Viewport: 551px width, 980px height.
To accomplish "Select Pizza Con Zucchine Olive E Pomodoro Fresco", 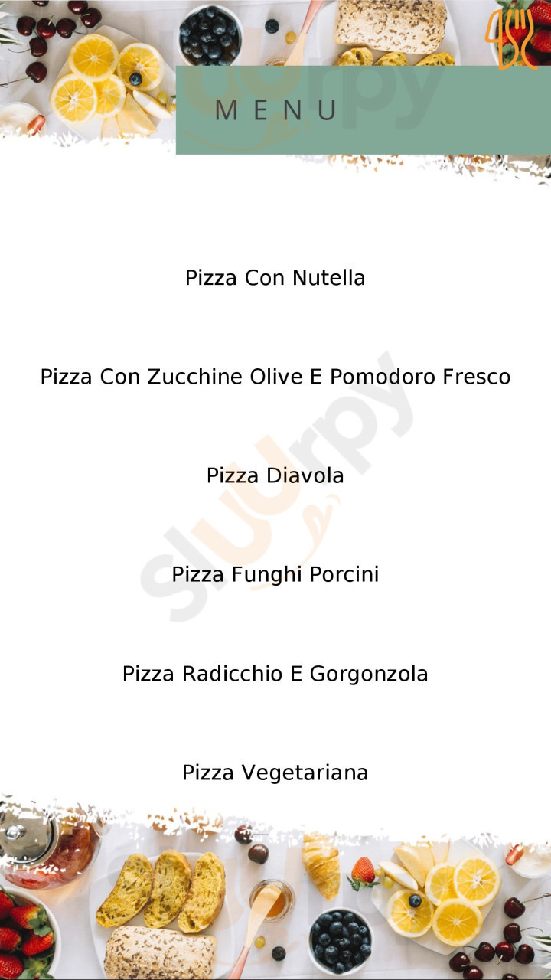I will click(x=275, y=377).
